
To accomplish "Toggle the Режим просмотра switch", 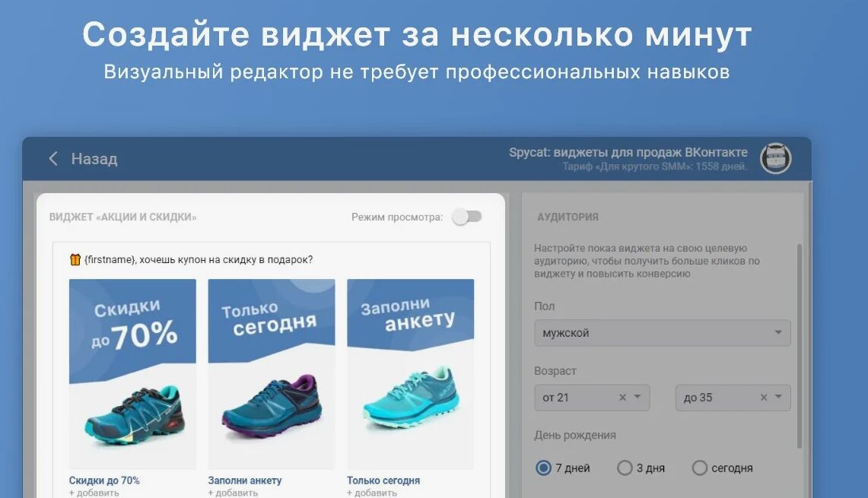I will [466, 217].
